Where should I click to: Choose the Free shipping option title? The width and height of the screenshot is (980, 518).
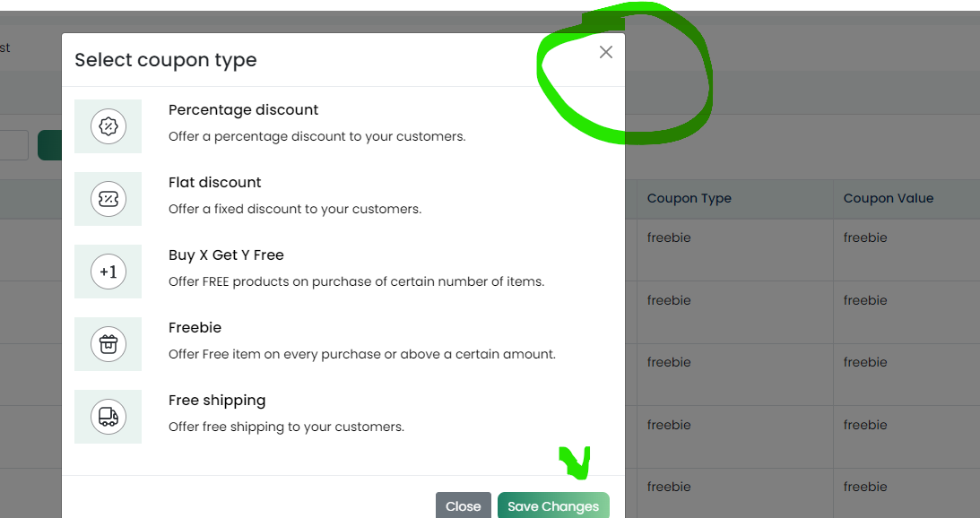click(x=217, y=401)
